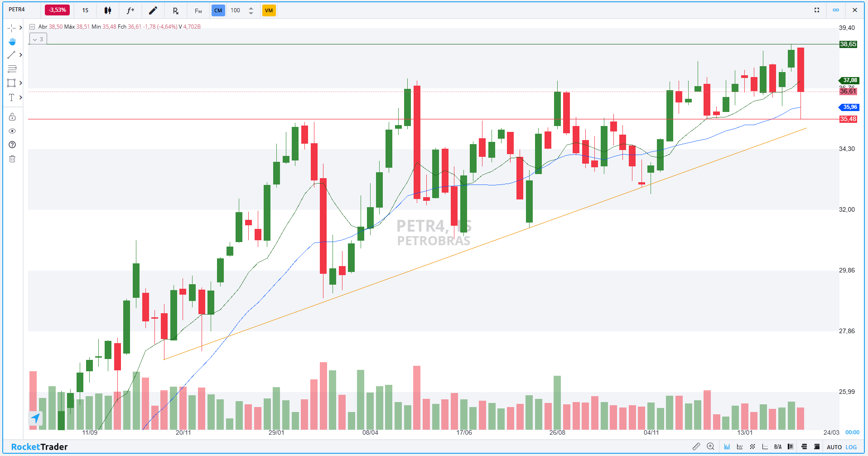
Task: Toggle drawings visibility with the eye icon
Action: click(x=12, y=131)
